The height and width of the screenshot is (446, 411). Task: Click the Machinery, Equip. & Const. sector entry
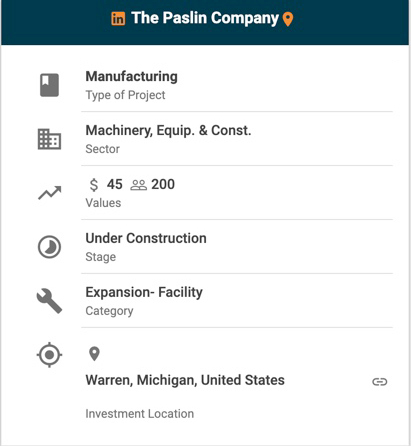click(x=168, y=130)
